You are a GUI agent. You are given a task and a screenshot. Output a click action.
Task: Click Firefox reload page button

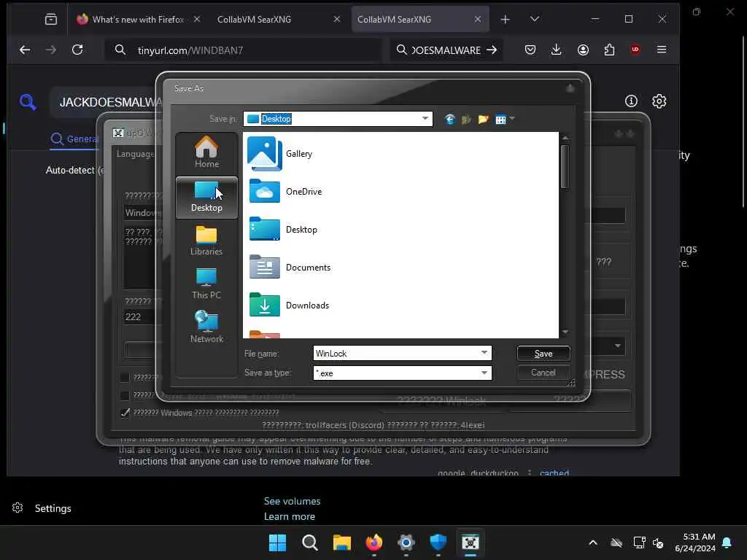(x=77, y=50)
